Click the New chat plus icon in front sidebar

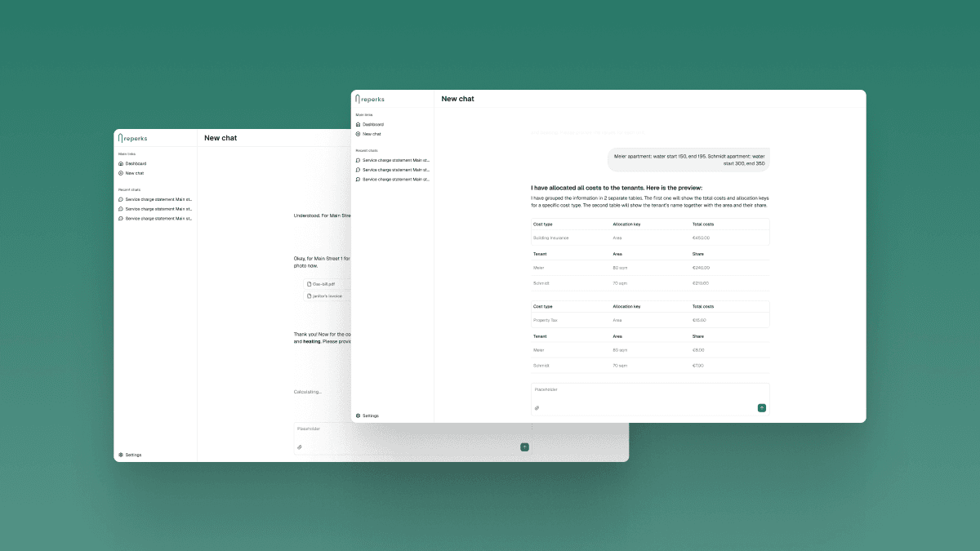click(358, 134)
